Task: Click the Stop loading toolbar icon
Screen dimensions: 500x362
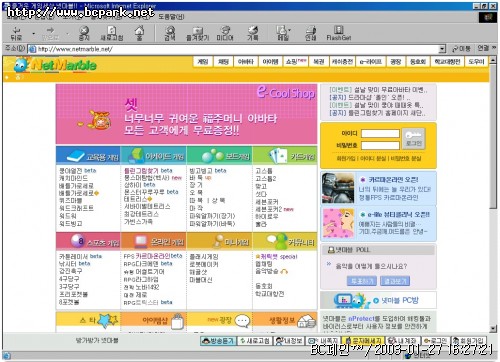Action: (x=84, y=33)
